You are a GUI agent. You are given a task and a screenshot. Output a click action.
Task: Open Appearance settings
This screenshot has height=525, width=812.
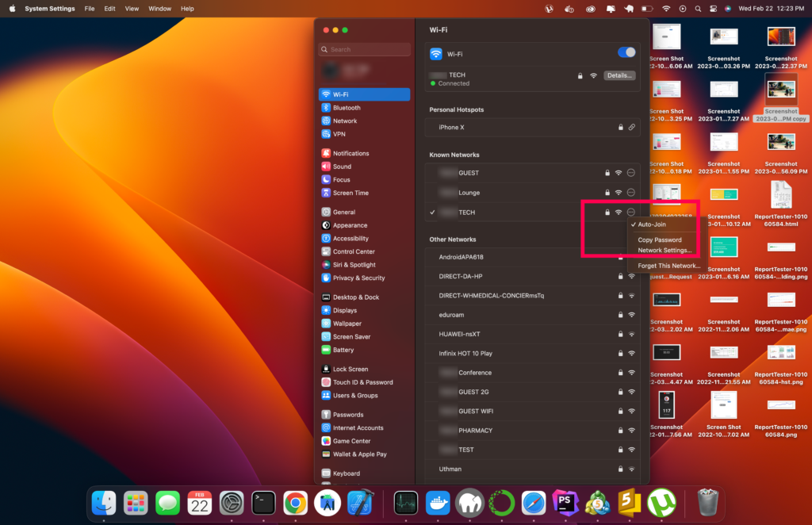click(365, 225)
